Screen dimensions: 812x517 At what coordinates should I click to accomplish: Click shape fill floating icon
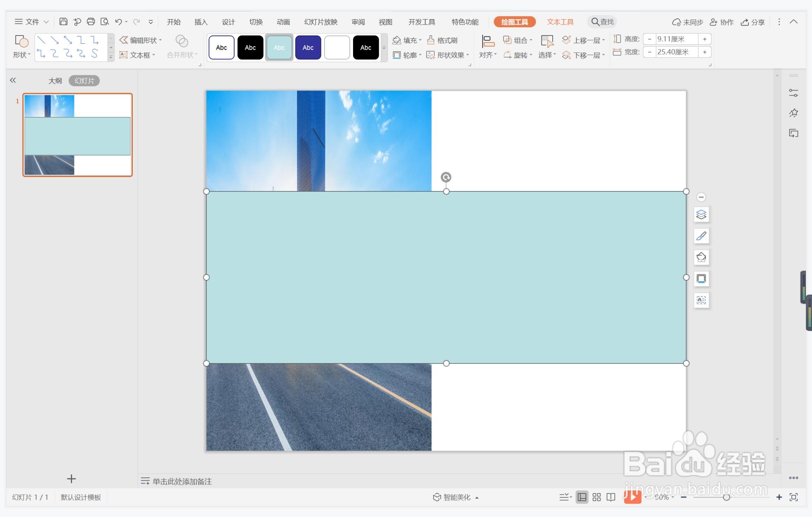(x=701, y=257)
